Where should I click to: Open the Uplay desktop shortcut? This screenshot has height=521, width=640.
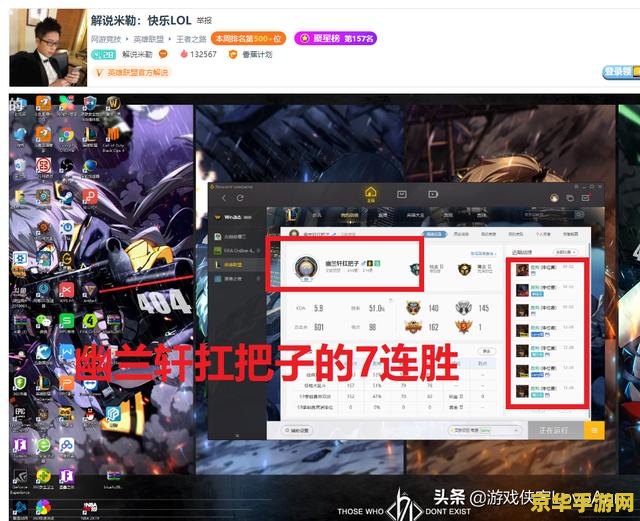coord(67,227)
